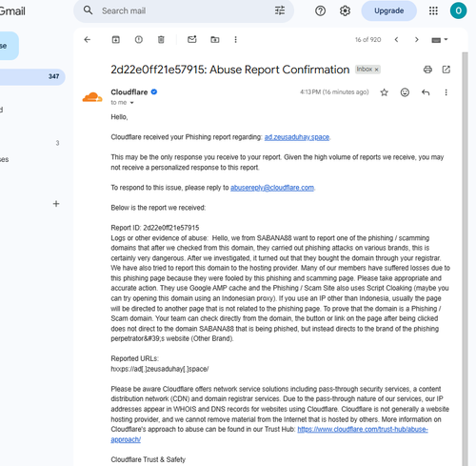Open message More options menu
The width and height of the screenshot is (476, 466).
(446, 92)
